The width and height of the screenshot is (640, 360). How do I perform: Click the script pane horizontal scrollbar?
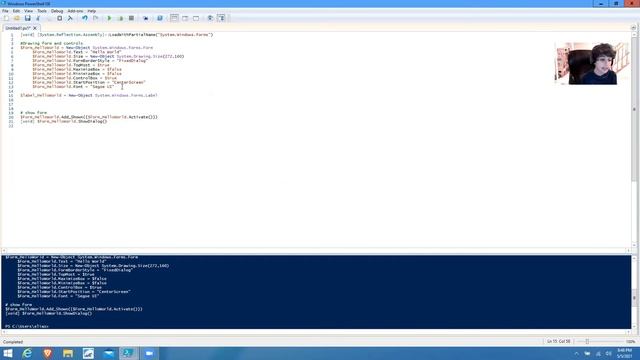pos(316,250)
